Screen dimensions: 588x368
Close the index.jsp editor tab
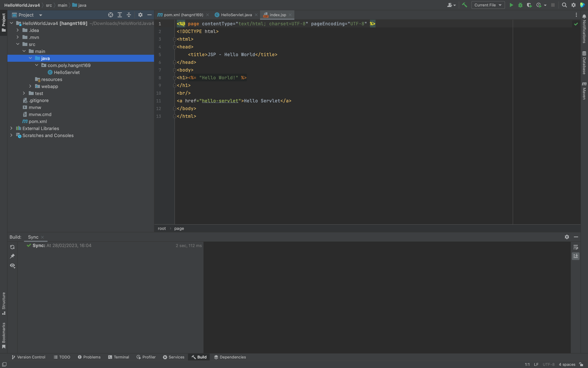point(290,15)
